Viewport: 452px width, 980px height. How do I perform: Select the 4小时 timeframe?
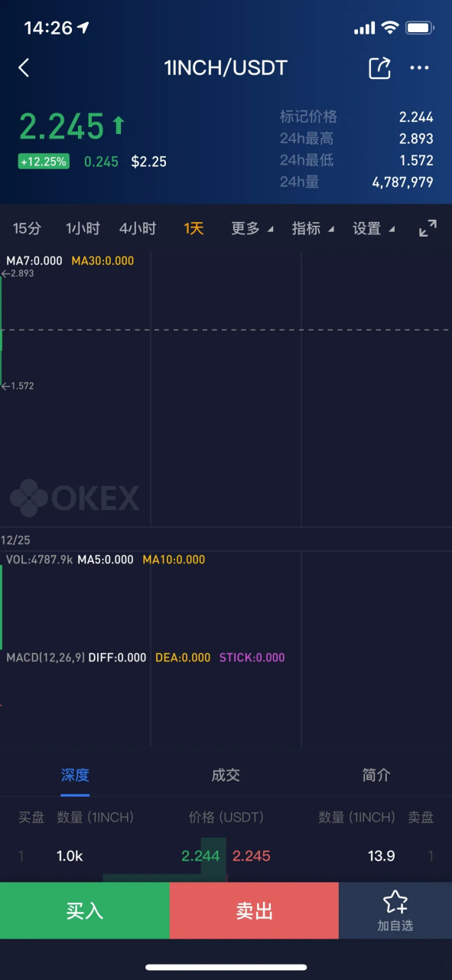click(138, 228)
